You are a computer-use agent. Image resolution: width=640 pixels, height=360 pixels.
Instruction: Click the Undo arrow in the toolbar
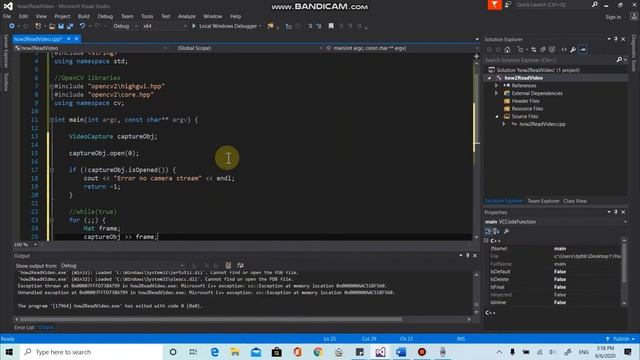(x=82, y=26)
